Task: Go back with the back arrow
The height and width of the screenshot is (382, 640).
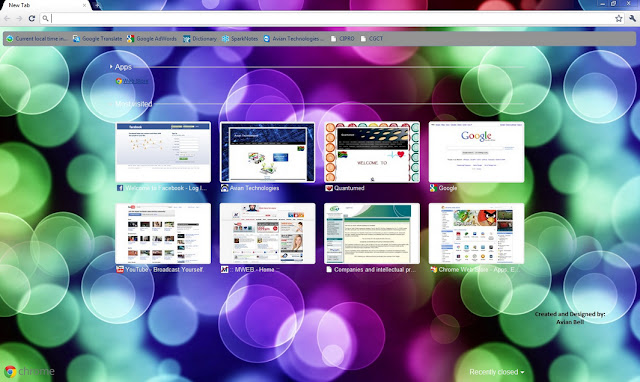Action: [7, 18]
